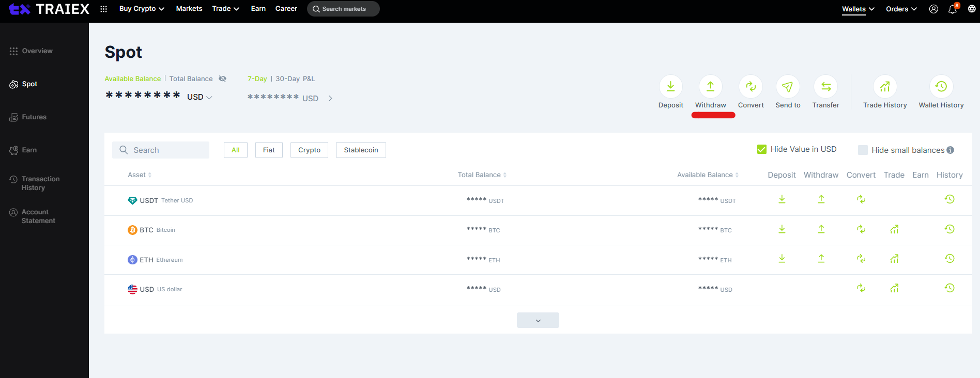Click the convert icon in the ETH row
The image size is (980, 378).
click(x=861, y=259)
